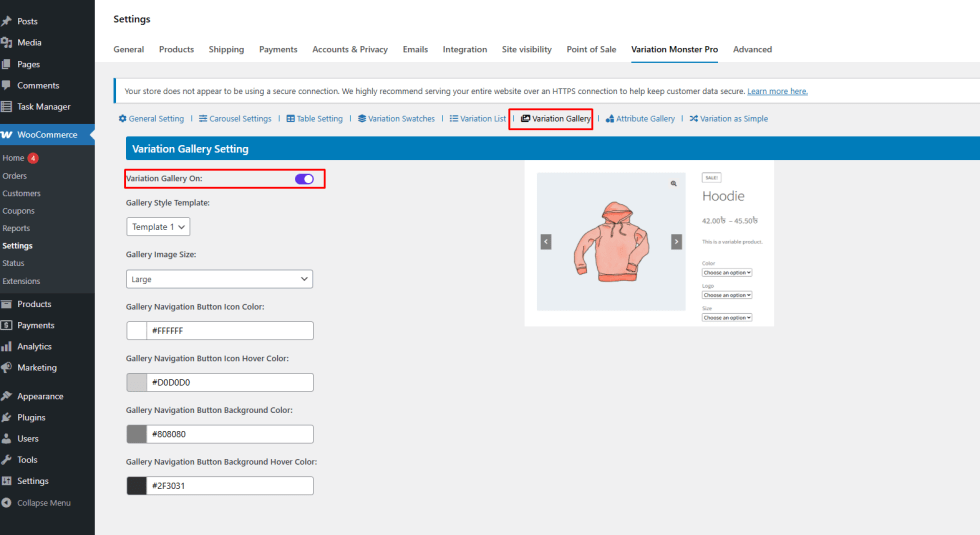This screenshot has height=535, width=980.
Task: Click the Learn more here link
Action: pos(778,91)
